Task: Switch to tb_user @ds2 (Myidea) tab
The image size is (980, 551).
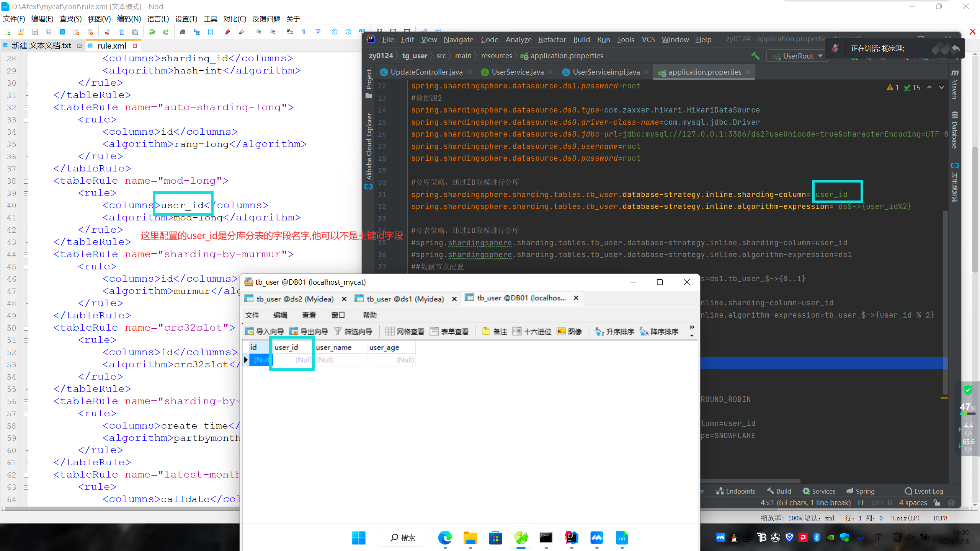Action: click(x=295, y=299)
